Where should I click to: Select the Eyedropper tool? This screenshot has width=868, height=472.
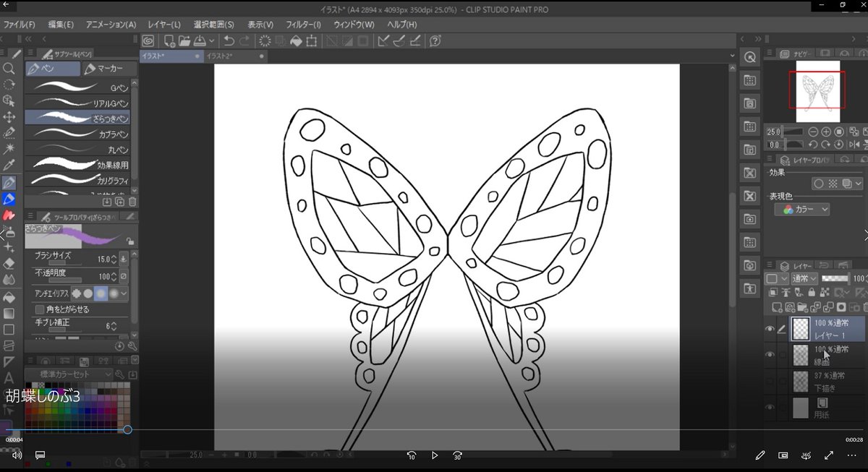9,166
